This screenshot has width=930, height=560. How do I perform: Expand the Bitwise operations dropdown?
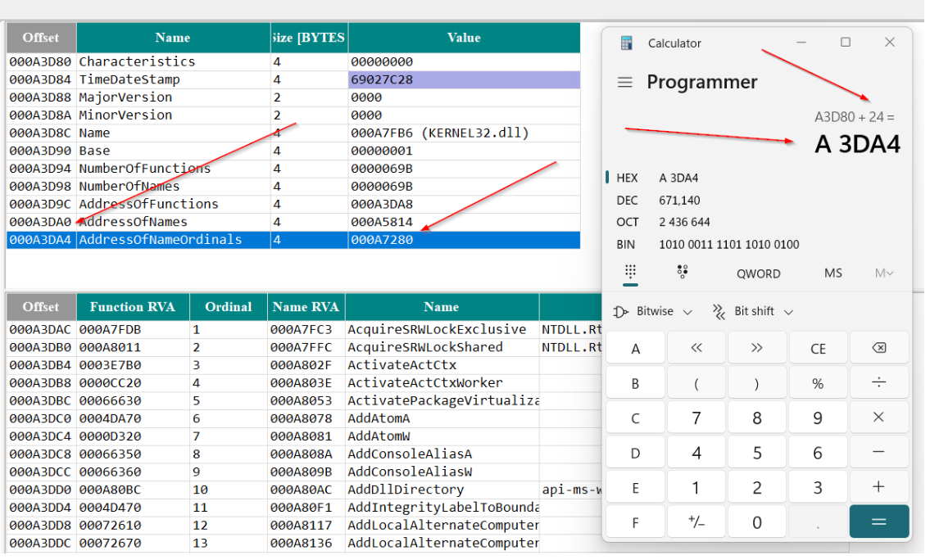[x=653, y=312]
